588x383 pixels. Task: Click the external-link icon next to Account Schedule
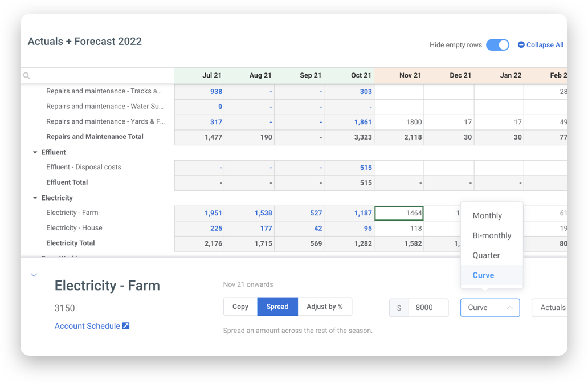124,325
